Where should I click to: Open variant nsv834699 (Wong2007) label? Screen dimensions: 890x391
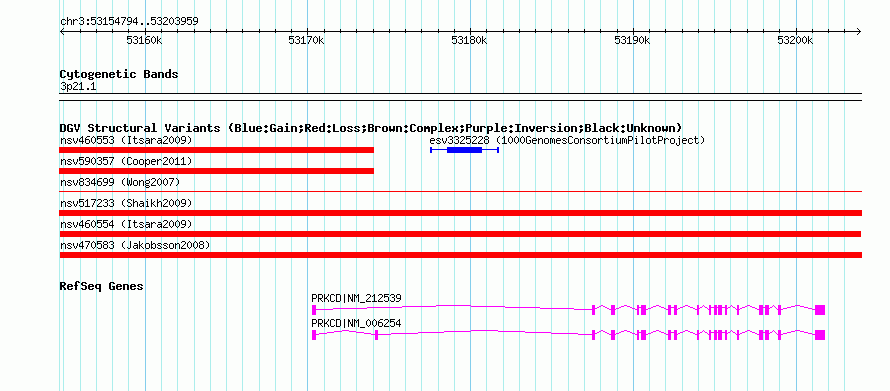coord(120,182)
